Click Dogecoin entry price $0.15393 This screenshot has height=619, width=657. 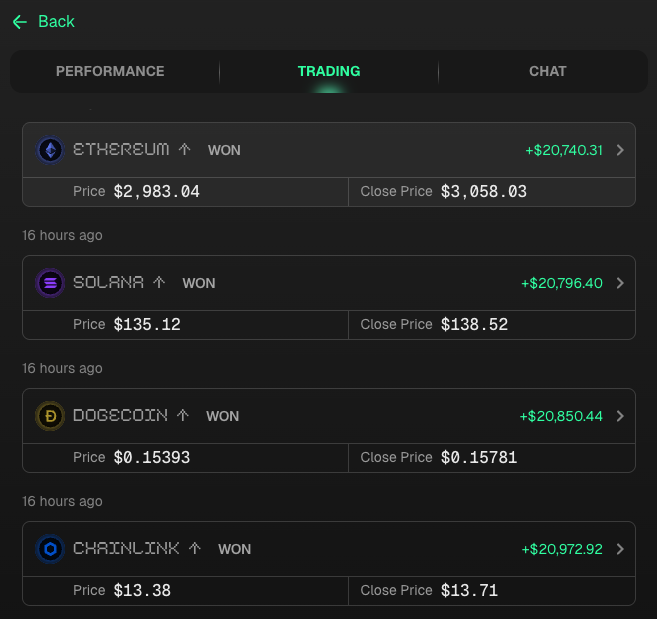tap(152, 457)
